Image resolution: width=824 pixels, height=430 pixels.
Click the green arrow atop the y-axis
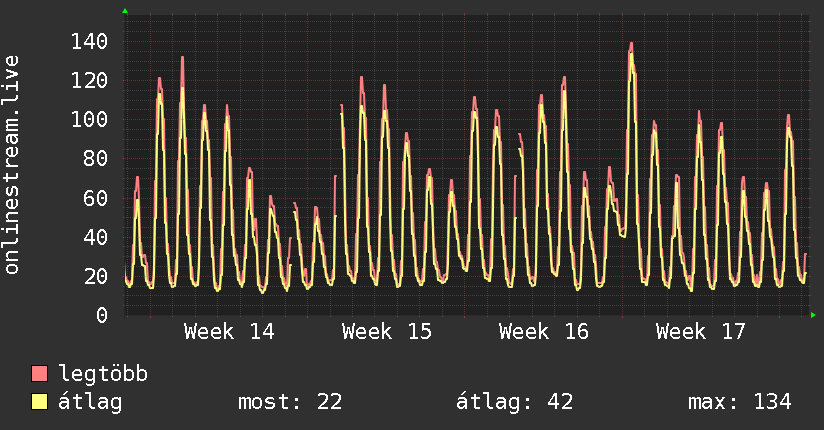(x=125, y=11)
